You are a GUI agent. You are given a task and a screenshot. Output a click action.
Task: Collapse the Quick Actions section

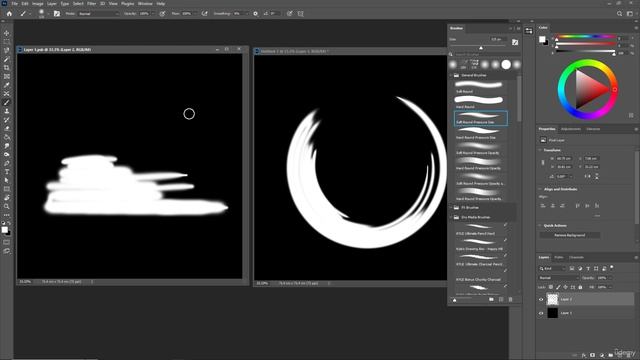[540, 226]
